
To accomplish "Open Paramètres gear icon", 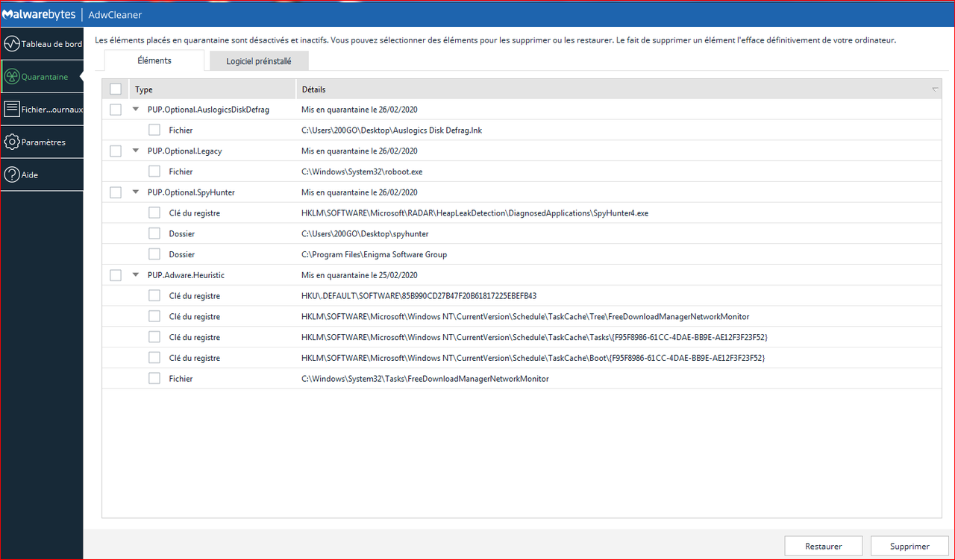I will pos(11,142).
